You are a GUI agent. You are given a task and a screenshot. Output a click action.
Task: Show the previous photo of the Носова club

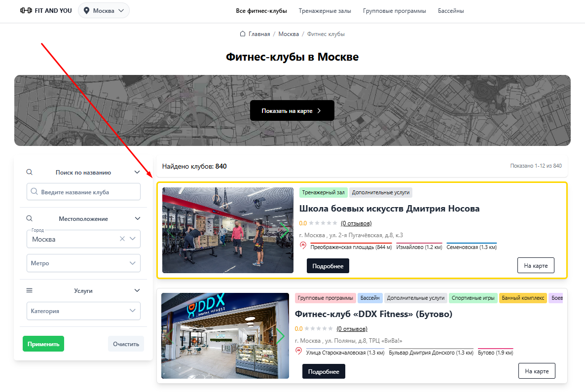[x=170, y=230]
